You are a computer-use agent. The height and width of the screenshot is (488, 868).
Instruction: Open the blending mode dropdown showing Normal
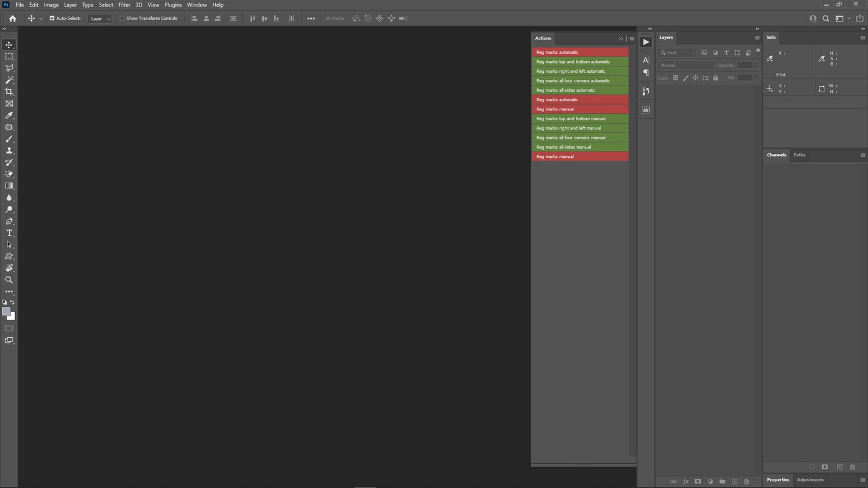point(686,65)
